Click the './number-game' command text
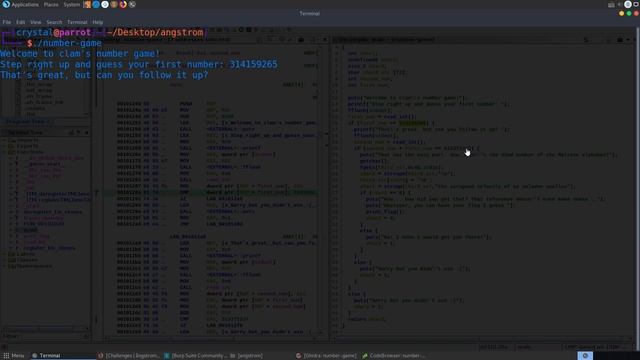The image size is (640, 360). click(67, 43)
